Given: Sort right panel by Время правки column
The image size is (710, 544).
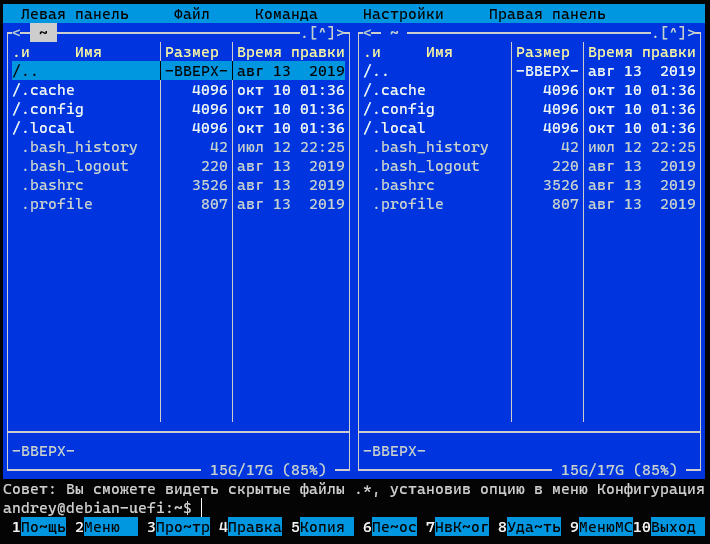Looking at the screenshot, I should (641, 52).
